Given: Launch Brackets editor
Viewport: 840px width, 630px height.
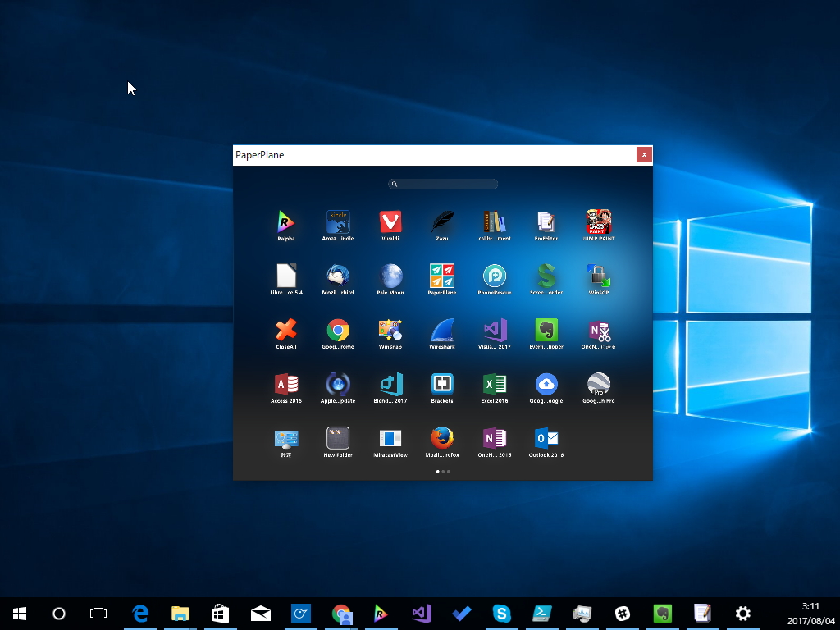Looking at the screenshot, I should 442,384.
